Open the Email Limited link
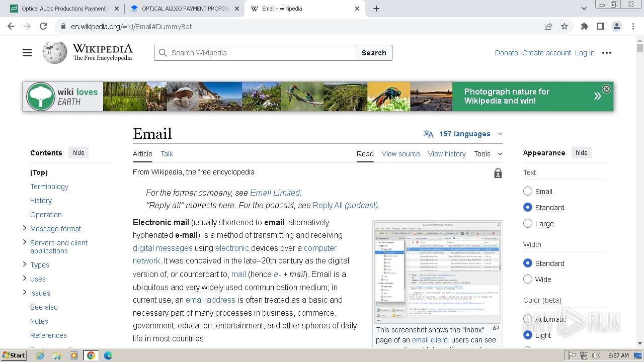The image size is (644, 362). coord(275,193)
